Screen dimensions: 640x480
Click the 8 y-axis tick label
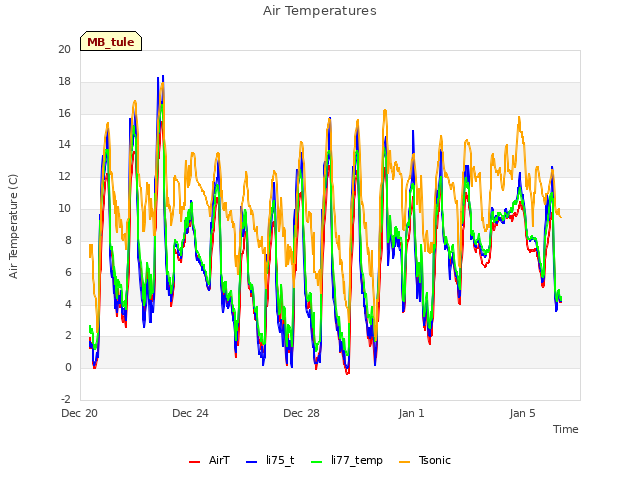click(x=68, y=240)
